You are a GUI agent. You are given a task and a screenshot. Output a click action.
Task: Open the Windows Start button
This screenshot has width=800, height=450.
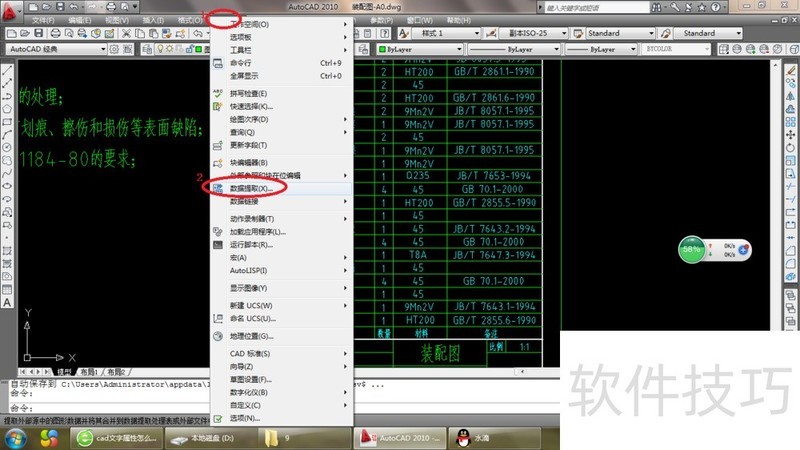pyautogui.click(x=16, y=438)
